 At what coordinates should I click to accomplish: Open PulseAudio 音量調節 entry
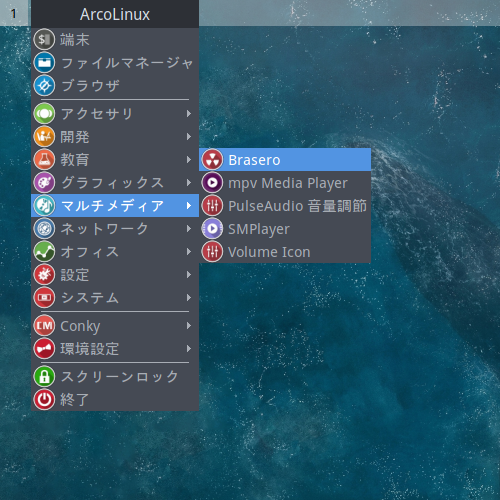pos(285,206)
